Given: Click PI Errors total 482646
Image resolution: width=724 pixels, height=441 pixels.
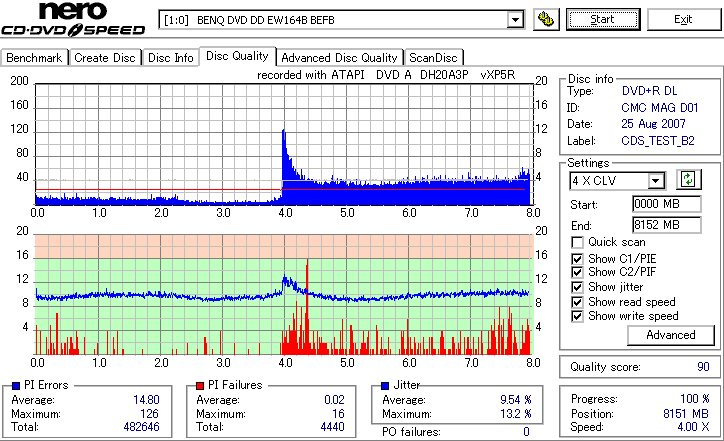Looking at the screenshot, I should (x=141, y=427).
